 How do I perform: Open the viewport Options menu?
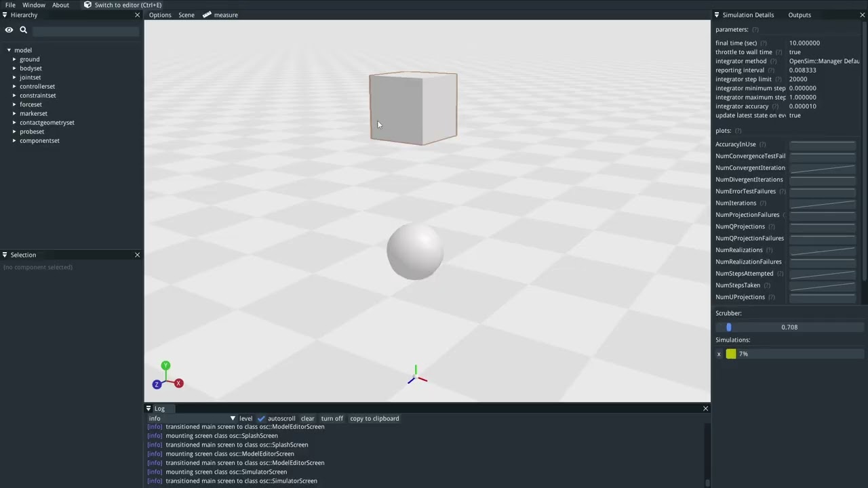160,15
